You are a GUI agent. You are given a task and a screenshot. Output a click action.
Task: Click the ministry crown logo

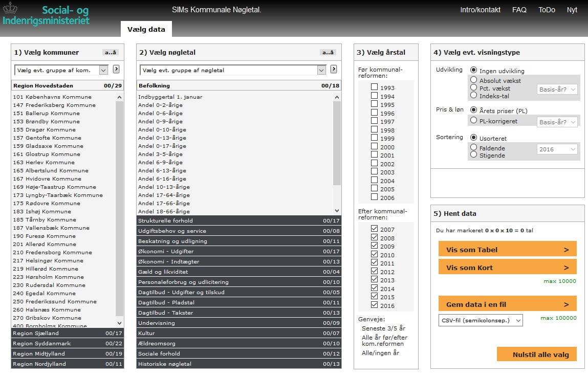pos(10,9)
